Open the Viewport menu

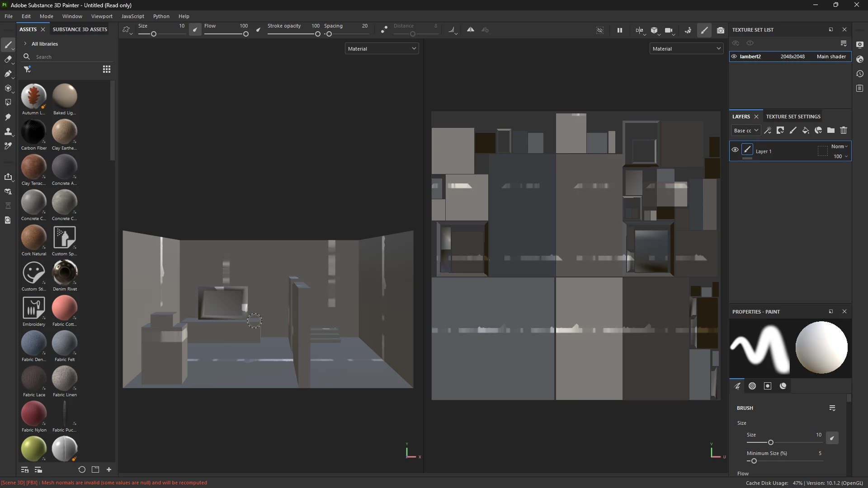102,16
